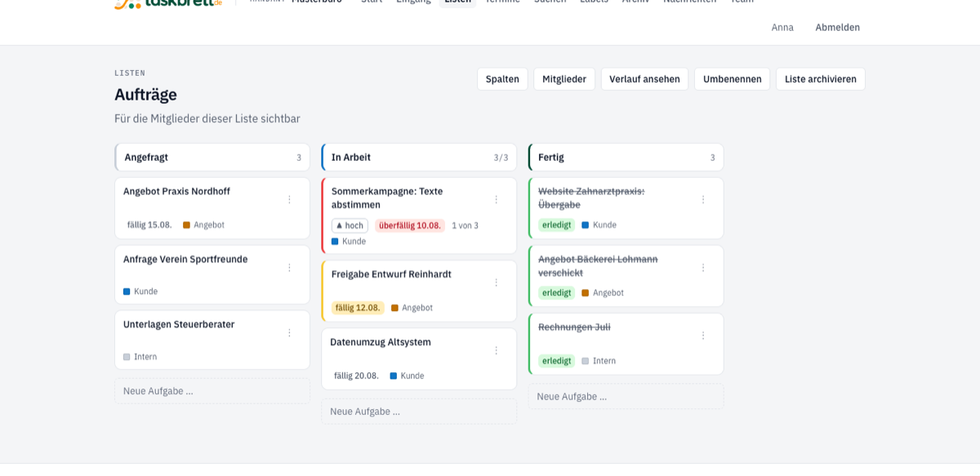Open the Spalten settings
The image size is (980, 476).
[x=502, y=79]
